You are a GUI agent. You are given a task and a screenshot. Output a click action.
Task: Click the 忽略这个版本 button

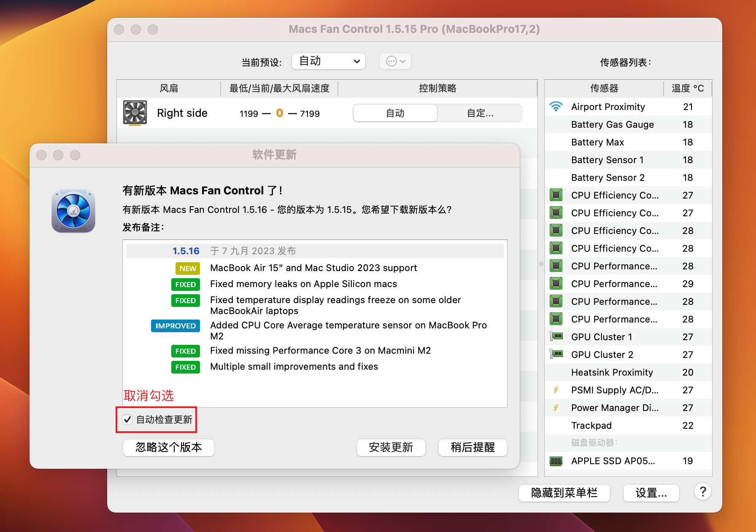(x=169, y=447)
